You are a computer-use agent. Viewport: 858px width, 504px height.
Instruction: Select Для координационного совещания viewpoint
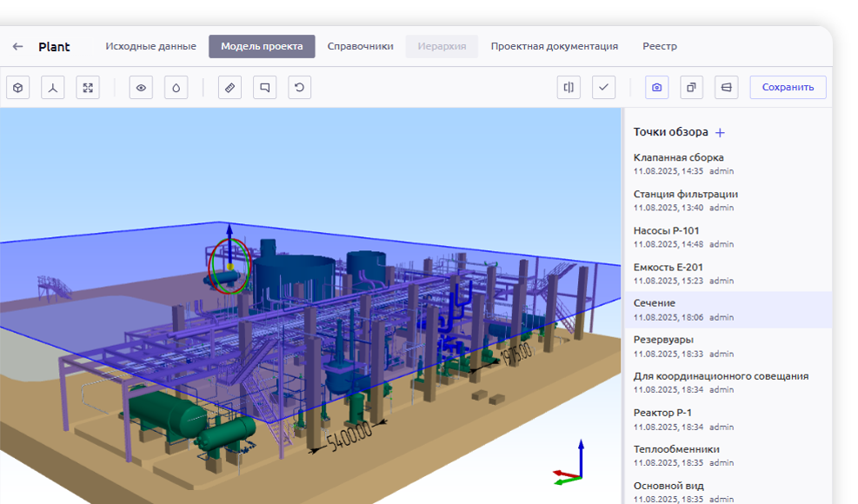coord(728,382)
